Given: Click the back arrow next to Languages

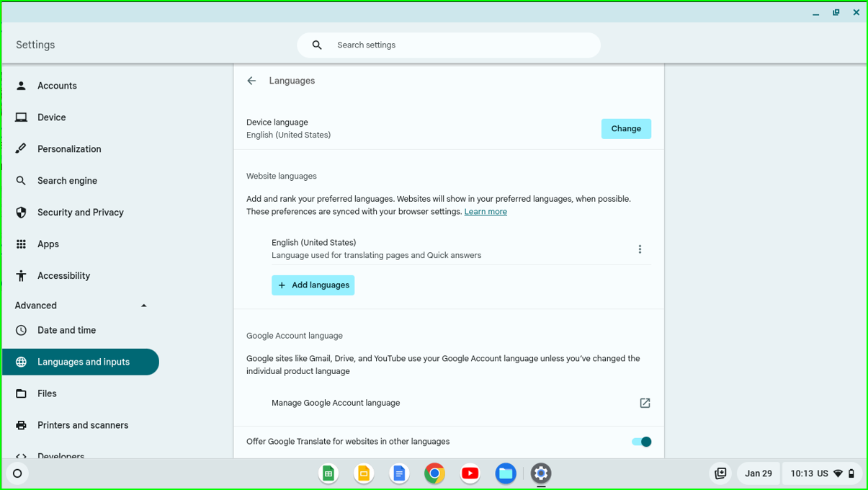Looking at the screenshot, I should pyautogui.click(x=251, y=81).
